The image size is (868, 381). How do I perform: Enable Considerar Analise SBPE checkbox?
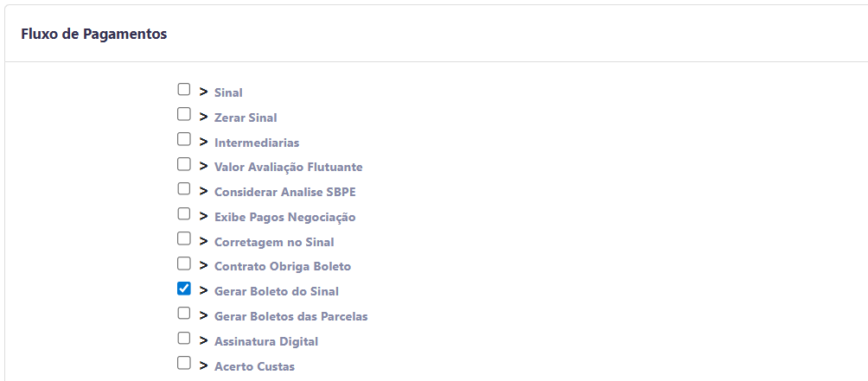[183, 188]
